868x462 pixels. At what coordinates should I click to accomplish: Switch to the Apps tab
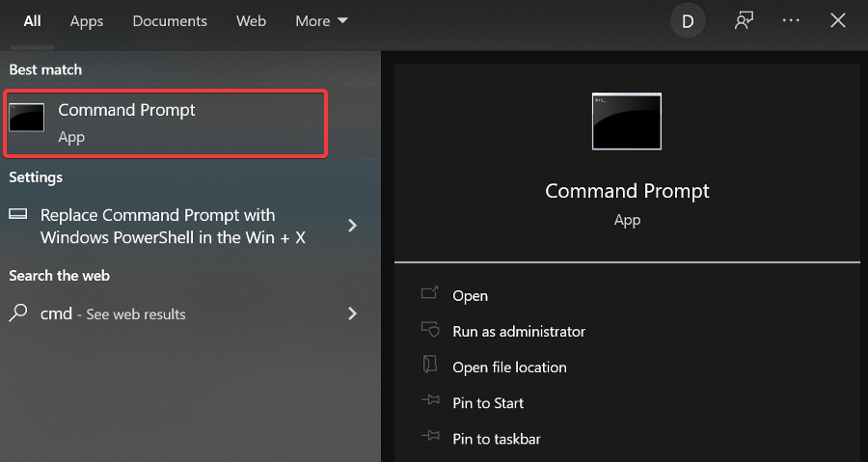coord(86,21)
